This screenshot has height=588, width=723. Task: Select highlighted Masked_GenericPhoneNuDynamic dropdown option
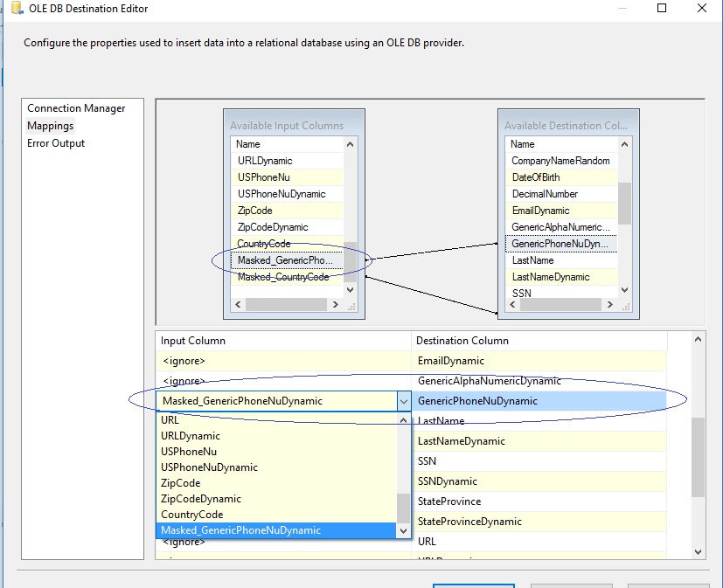click(x=276, y=530)
